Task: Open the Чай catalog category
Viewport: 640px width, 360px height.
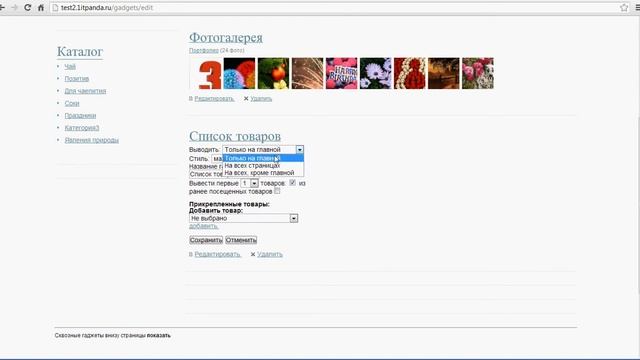Action: [70, 67]
